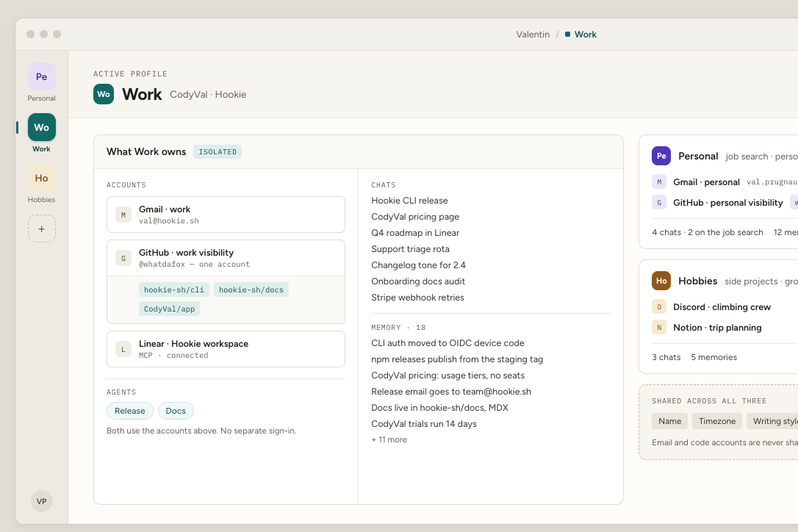This screenshot has height=532, width=798.
Task: Open the Hobbies profile in sidebar
Action: coord(42,178)
